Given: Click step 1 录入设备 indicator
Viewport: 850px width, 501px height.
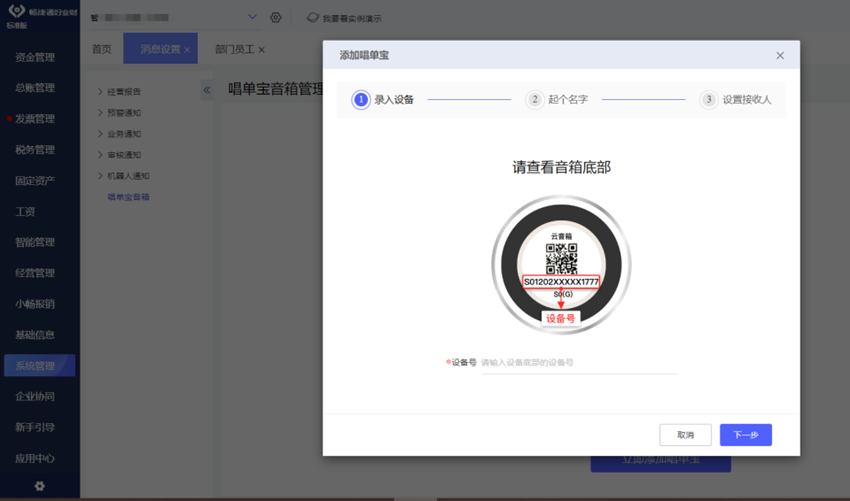Looking at the screenshot, I should 383,100.
